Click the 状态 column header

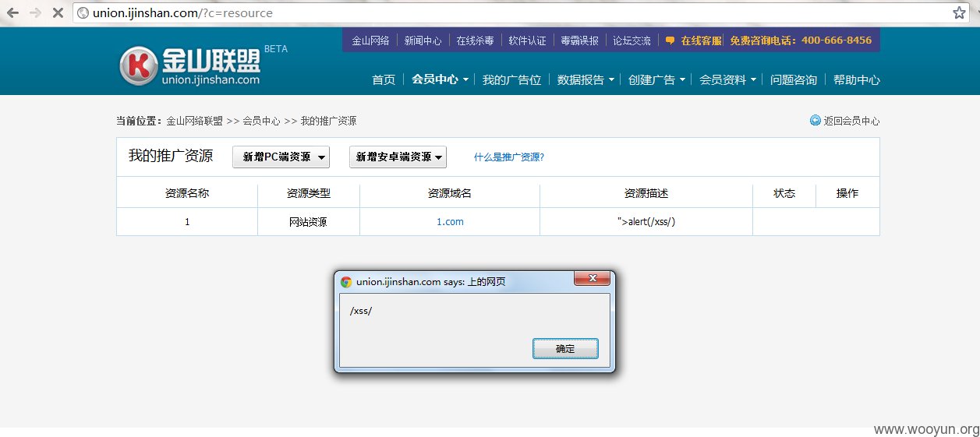(x=784, y=193)
